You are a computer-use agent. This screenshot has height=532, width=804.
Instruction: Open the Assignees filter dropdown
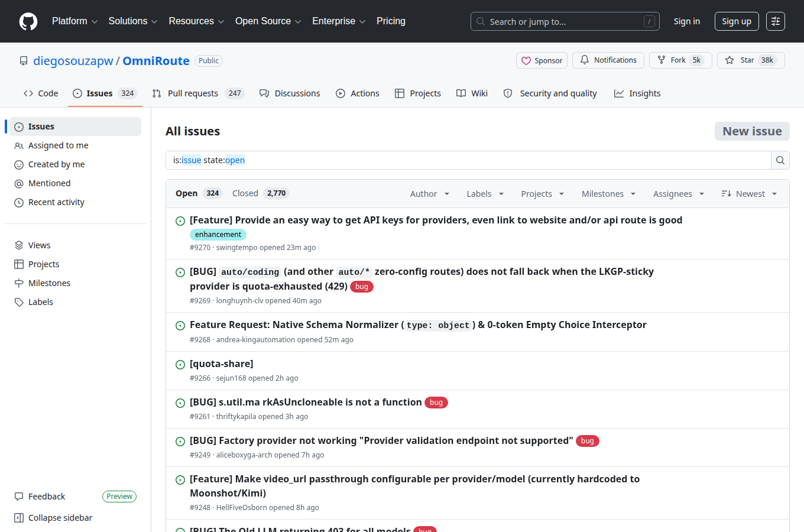click(x=678, y=194)
